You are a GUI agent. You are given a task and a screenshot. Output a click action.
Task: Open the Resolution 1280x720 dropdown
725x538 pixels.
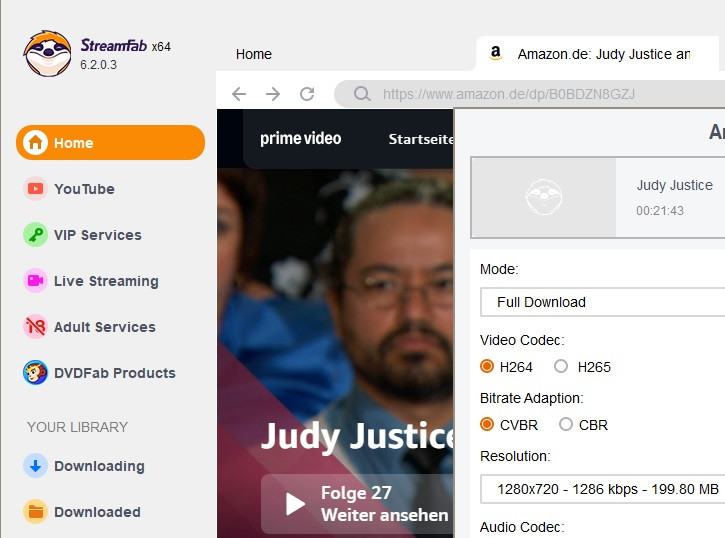[602, 489]
